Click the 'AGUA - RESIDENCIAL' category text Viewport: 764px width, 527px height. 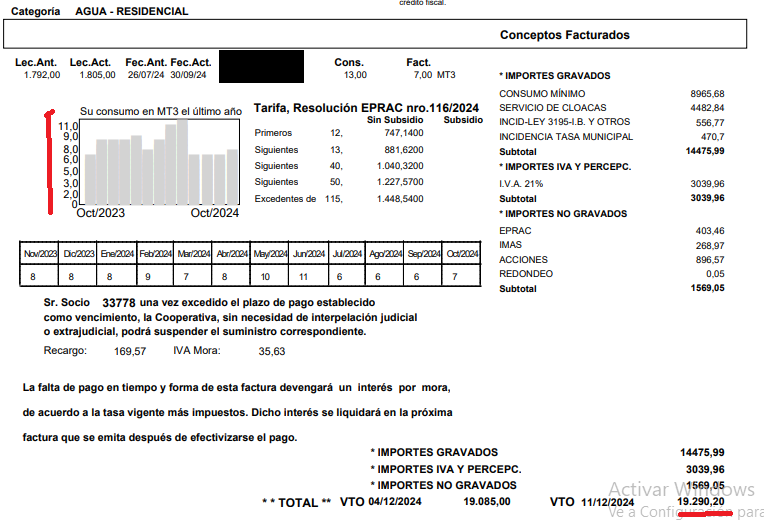[132, 11]
